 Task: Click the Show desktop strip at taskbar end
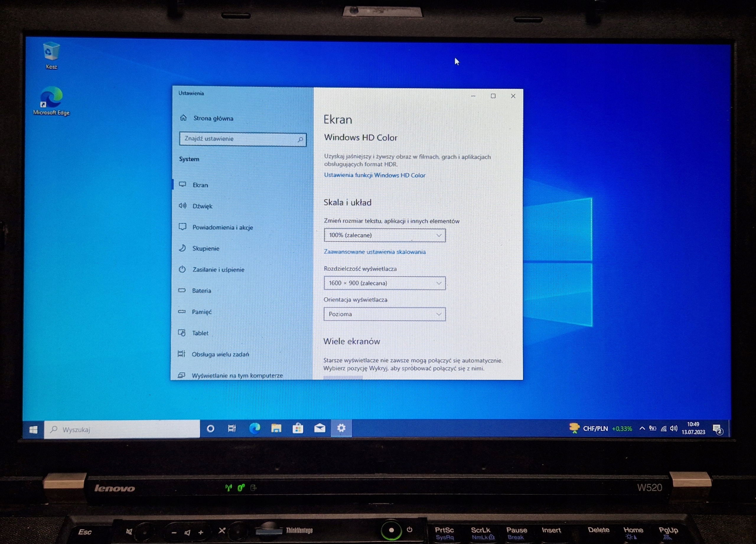(729, 429)
